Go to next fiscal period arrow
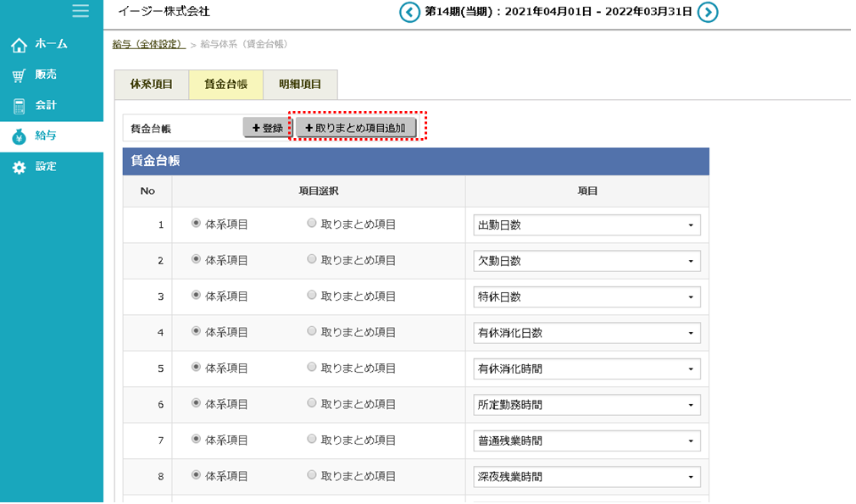Viewport: 856px width, 504px height. [708, 12]
